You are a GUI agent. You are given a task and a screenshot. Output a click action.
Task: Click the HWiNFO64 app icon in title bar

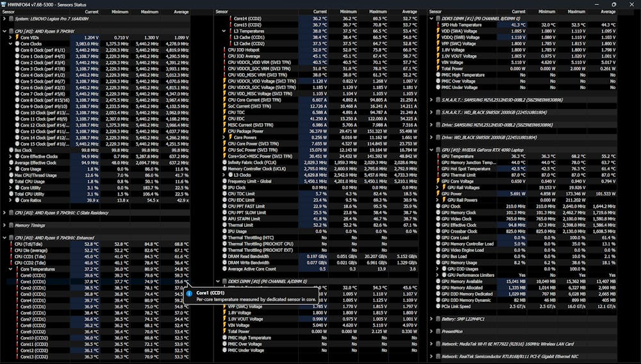point(4,4)
